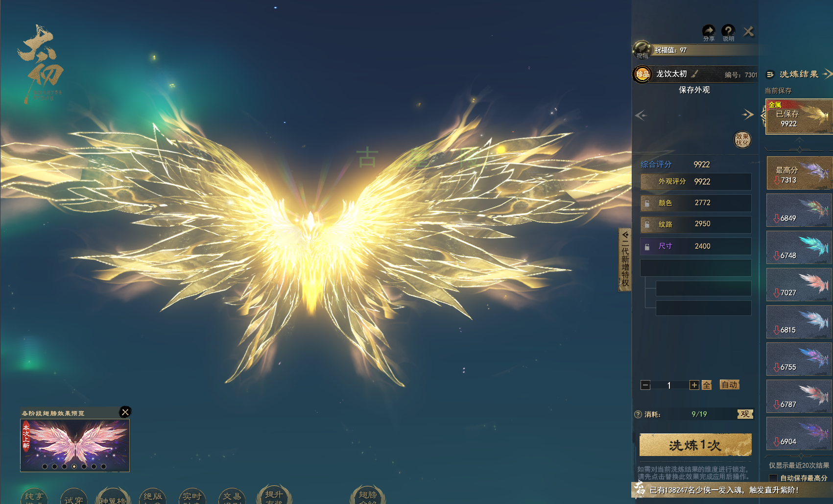Click the 自动 auto refine button
Screen dimensions: 833x504
pyautogui.click(x=729, y=385)
